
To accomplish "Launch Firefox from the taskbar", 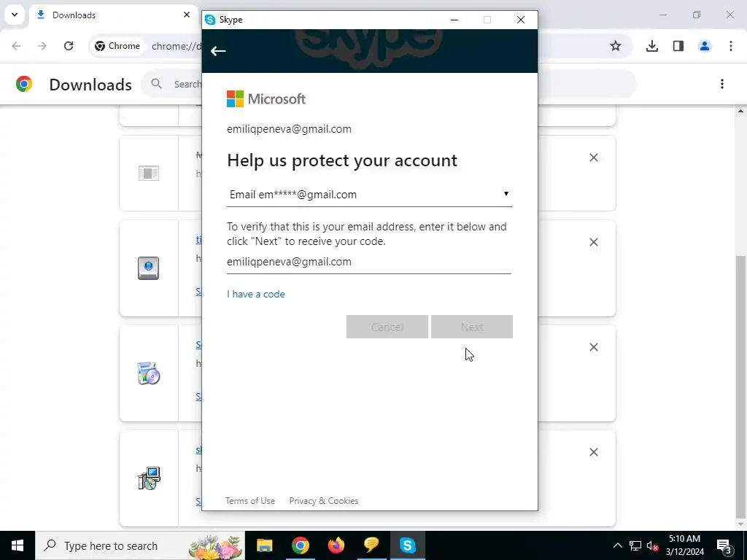I will (336, 545).
